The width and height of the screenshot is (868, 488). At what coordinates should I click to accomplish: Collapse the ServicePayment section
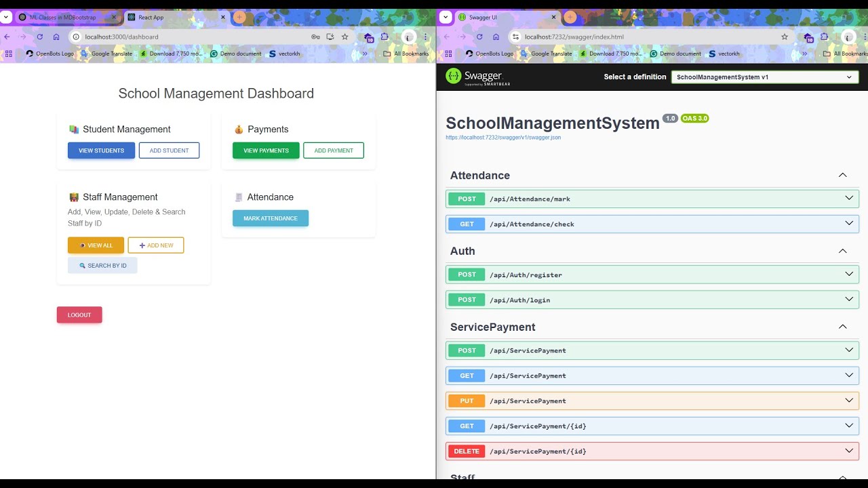click(x=842, y=327)
